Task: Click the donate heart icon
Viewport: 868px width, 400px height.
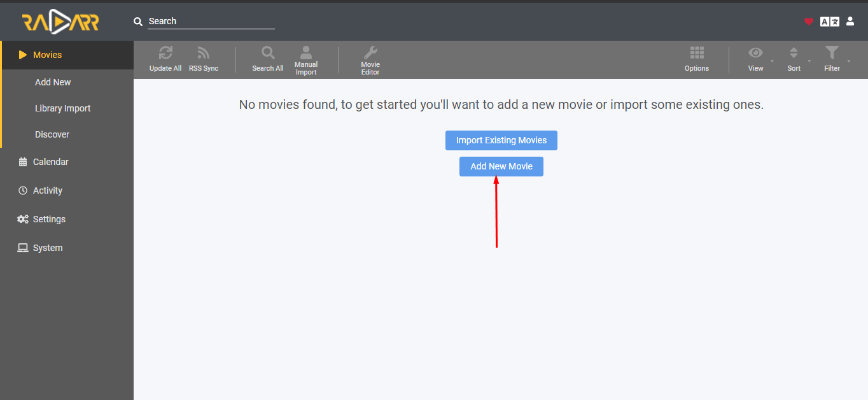Action: point(809,21)
